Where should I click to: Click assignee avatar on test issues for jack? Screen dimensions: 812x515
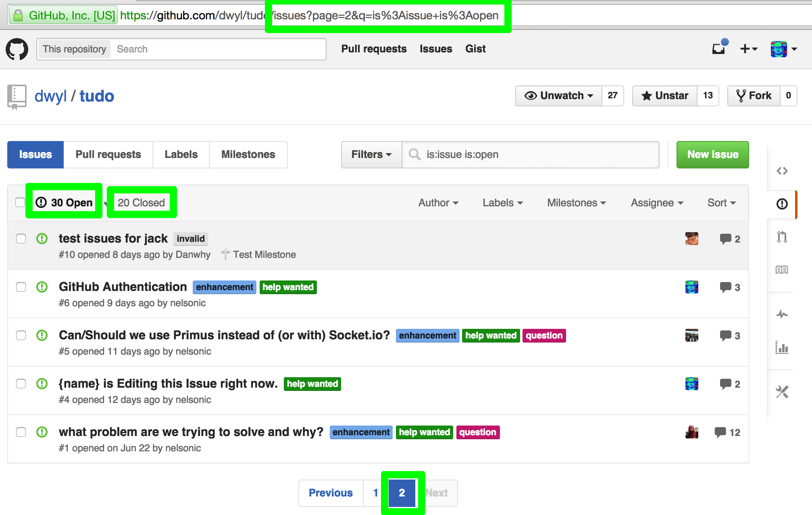coord(692,239)
